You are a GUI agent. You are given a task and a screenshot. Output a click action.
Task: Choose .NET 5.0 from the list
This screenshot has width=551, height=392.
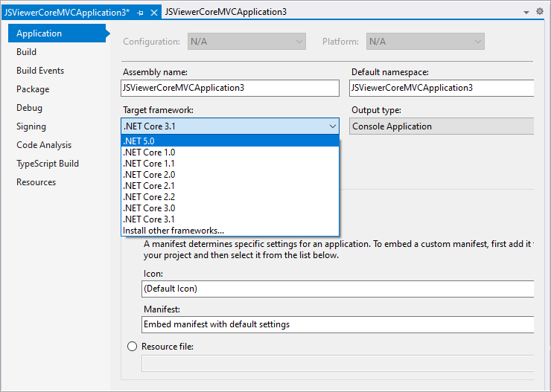tap(230, 141)
